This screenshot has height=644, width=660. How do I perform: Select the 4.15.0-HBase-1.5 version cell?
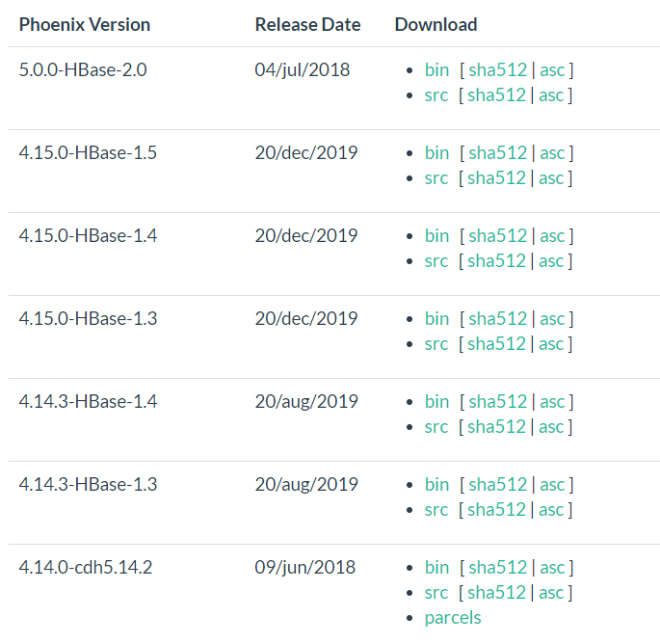[x=88, y=153]
